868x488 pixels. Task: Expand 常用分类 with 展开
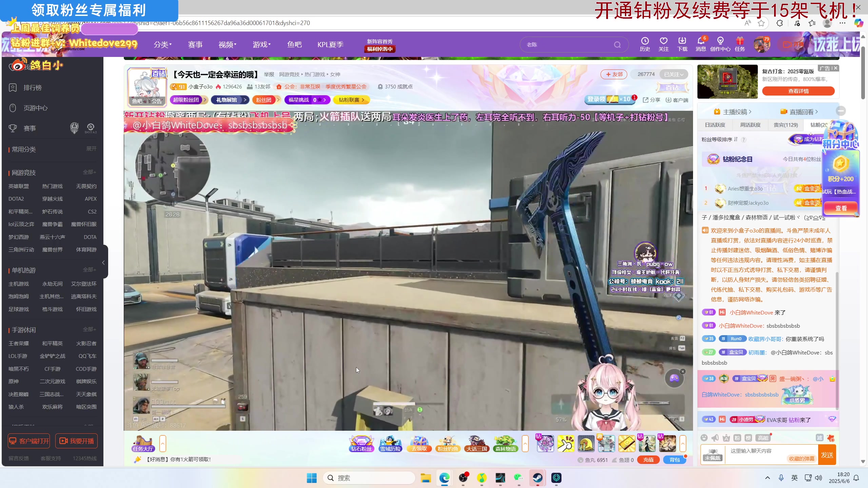coord(91,149)
